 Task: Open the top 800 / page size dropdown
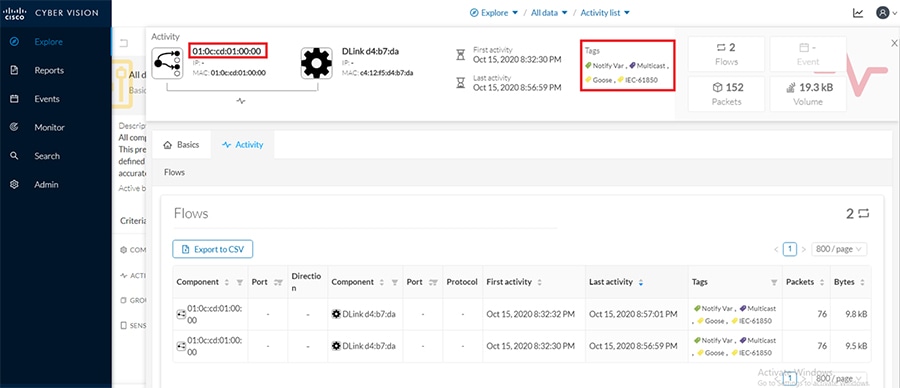[x=839, y=249]
